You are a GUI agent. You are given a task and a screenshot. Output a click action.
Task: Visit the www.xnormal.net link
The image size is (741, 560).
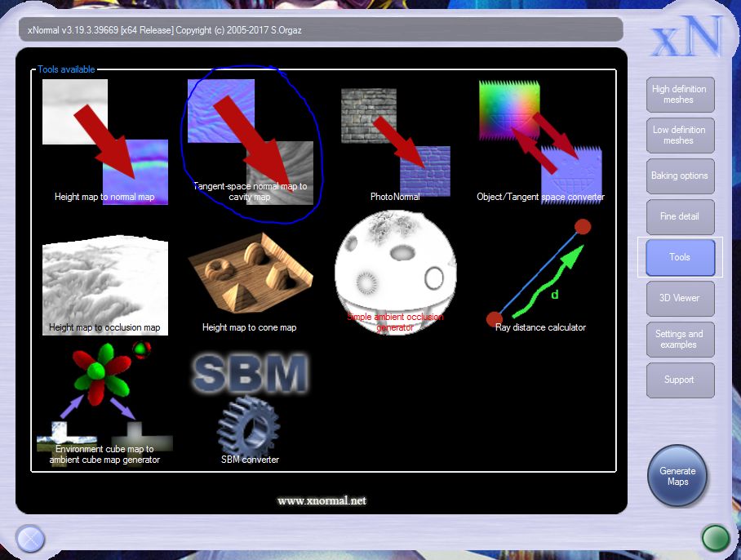322,501
